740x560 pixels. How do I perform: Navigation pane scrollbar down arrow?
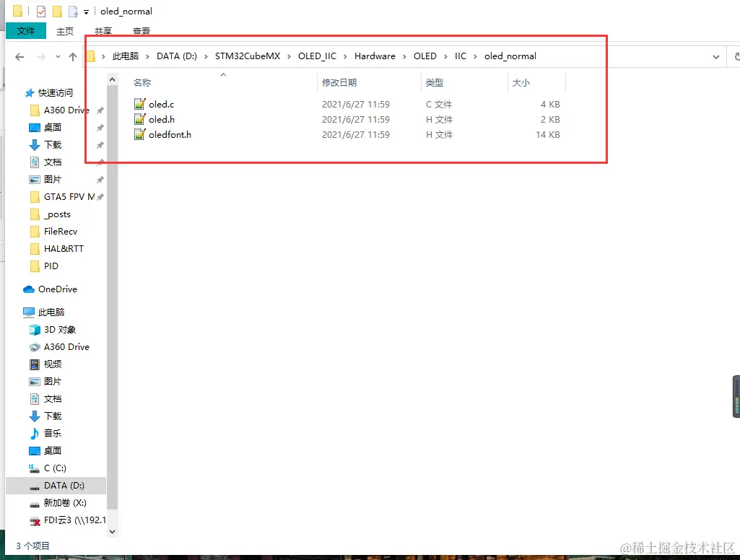click(x=112, y=532)
